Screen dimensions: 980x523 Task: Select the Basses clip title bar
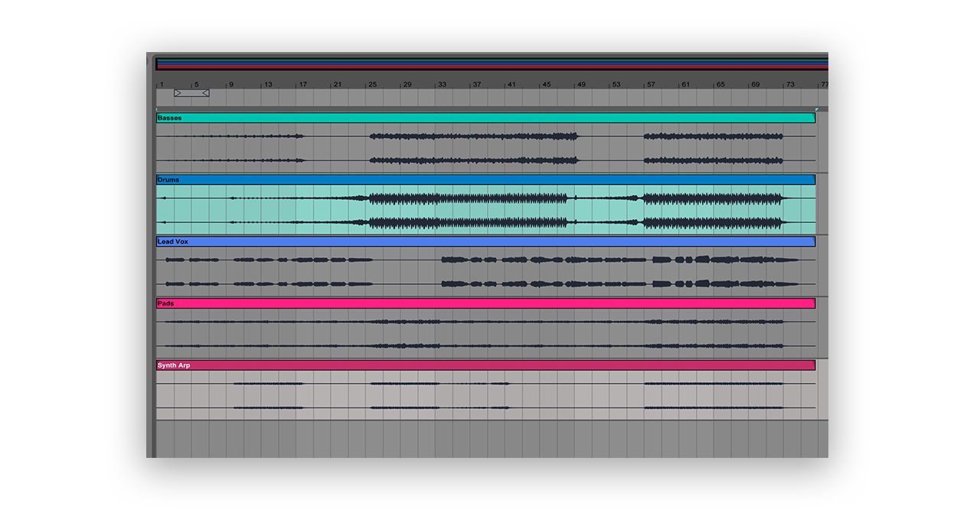point(486,118)
